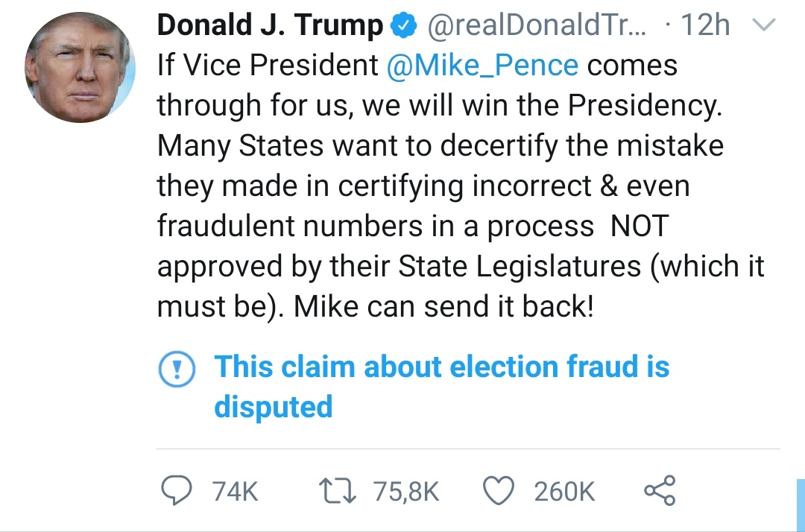Viewport: 805px width, 532px height.
Task: Click the word 'disputed' in the warning label
Action: [x=273, y=407]
